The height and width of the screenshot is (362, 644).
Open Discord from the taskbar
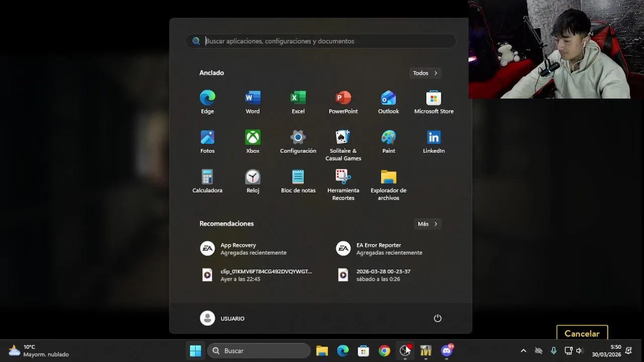pos(447,351)
